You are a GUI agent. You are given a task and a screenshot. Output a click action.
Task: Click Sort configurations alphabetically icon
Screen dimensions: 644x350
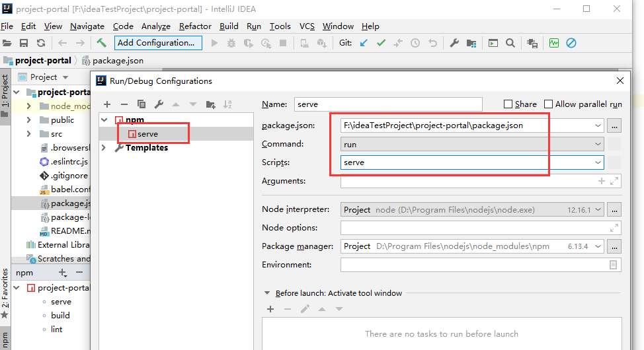[227, 104]
